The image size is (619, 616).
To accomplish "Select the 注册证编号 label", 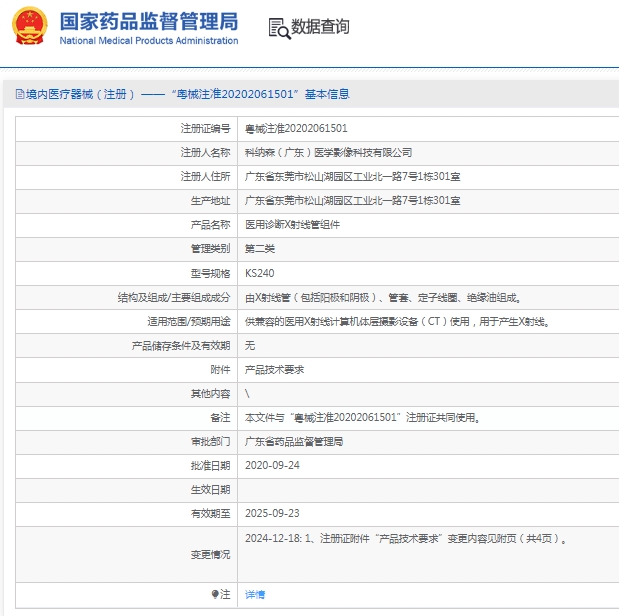I will tap(205, 128).
